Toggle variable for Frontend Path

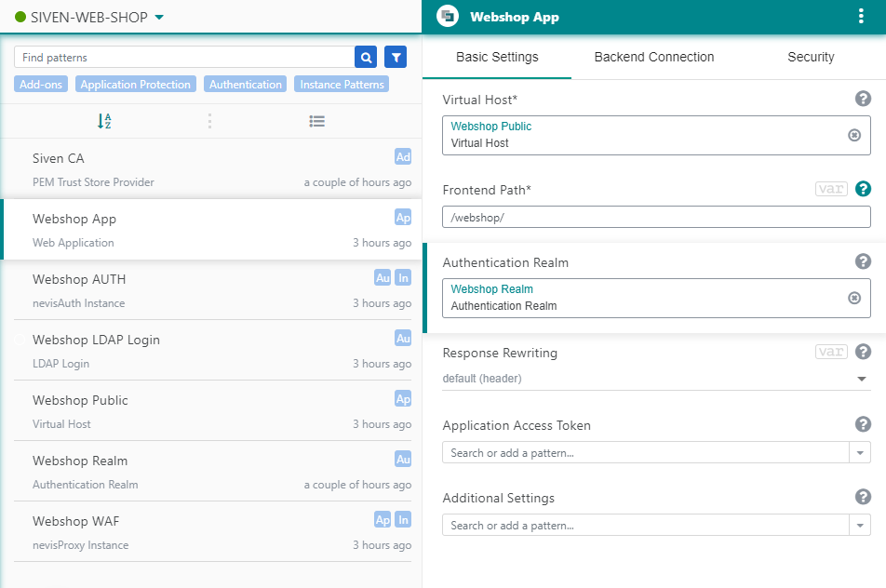(830, 189)
